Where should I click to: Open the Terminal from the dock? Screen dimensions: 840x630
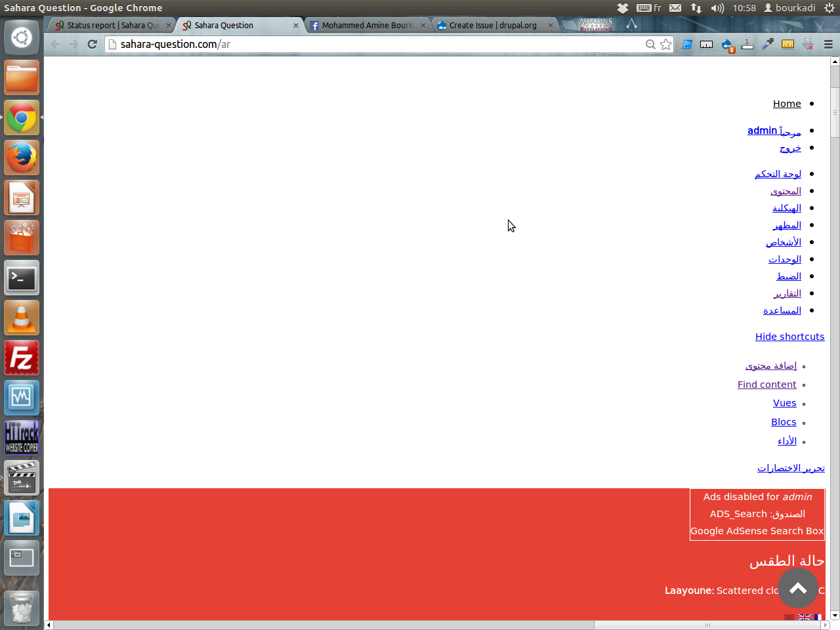pyautogui.click(x=22, y=278)
